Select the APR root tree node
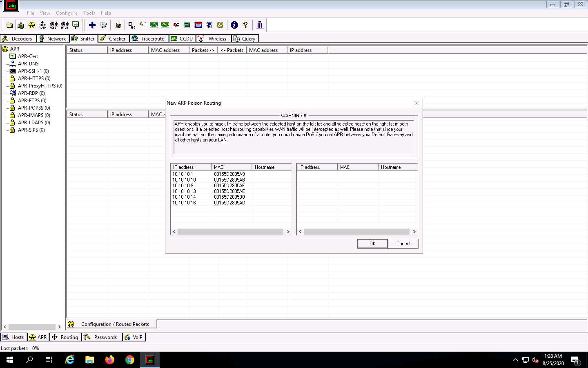Screen dimensions: 588x368 [x=15, y=49]
